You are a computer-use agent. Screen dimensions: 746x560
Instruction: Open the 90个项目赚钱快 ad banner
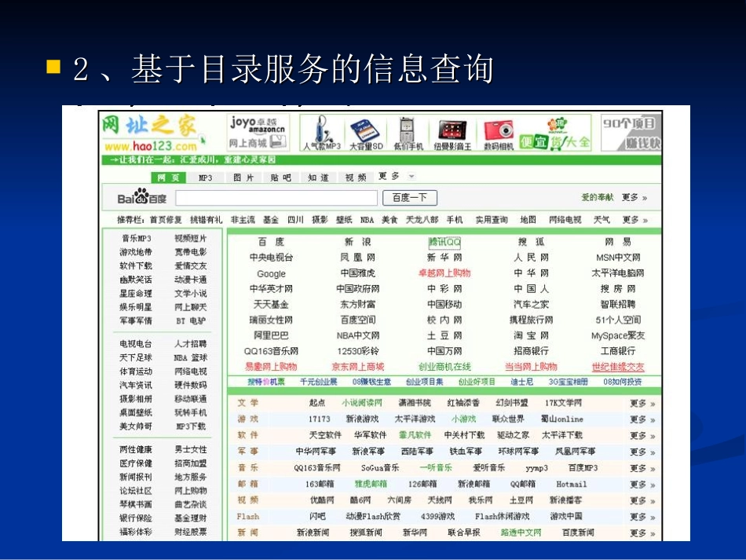(631, 133)
